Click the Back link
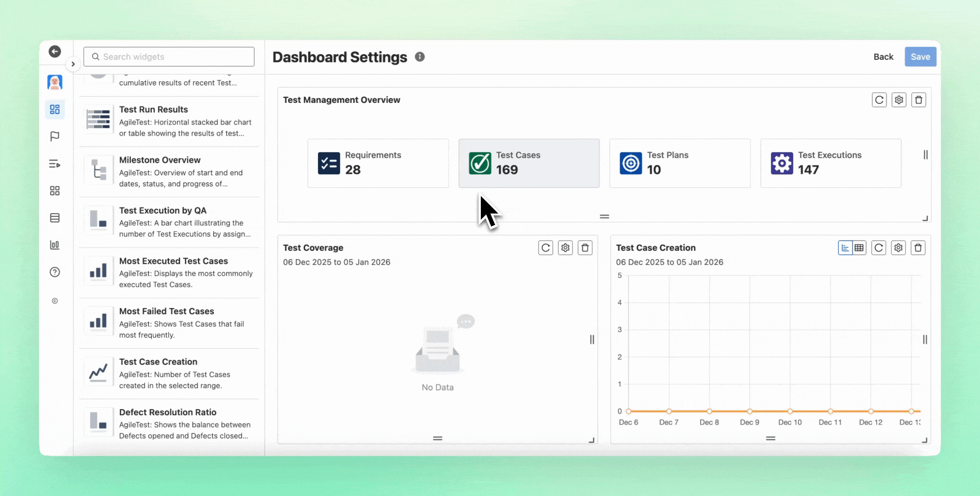This screenshot has height=496, width=980. (x=883, y=56)
